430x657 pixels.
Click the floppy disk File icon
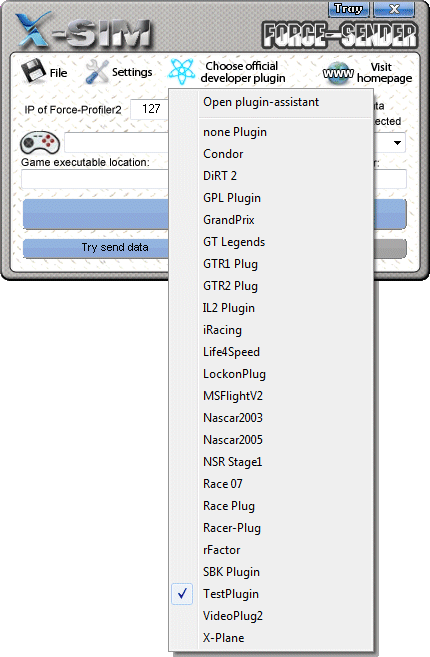coord(33,71)
